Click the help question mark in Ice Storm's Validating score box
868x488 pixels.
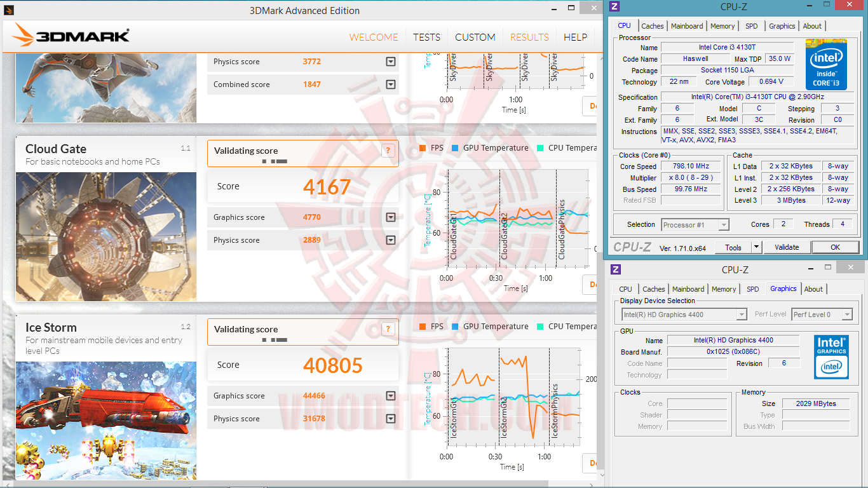coord(388,329)
